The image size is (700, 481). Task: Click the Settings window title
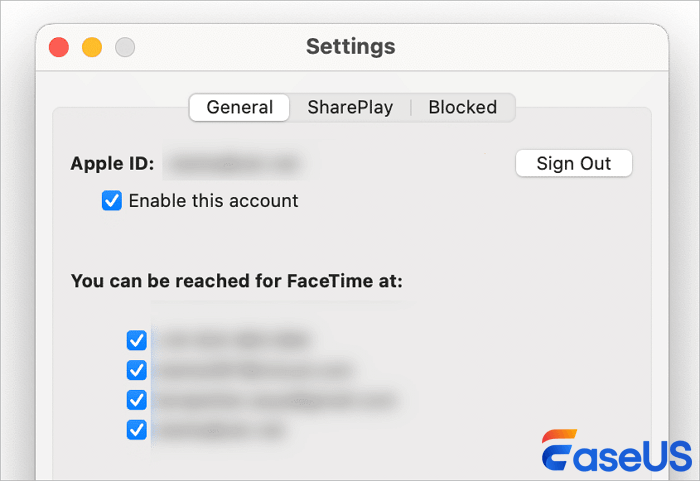click(x=350, y=47)
